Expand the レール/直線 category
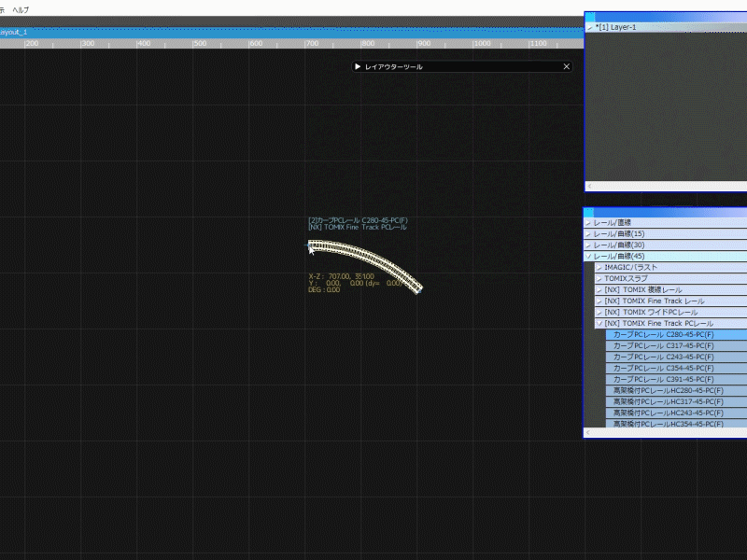747x560 pixels. point(588,223)
